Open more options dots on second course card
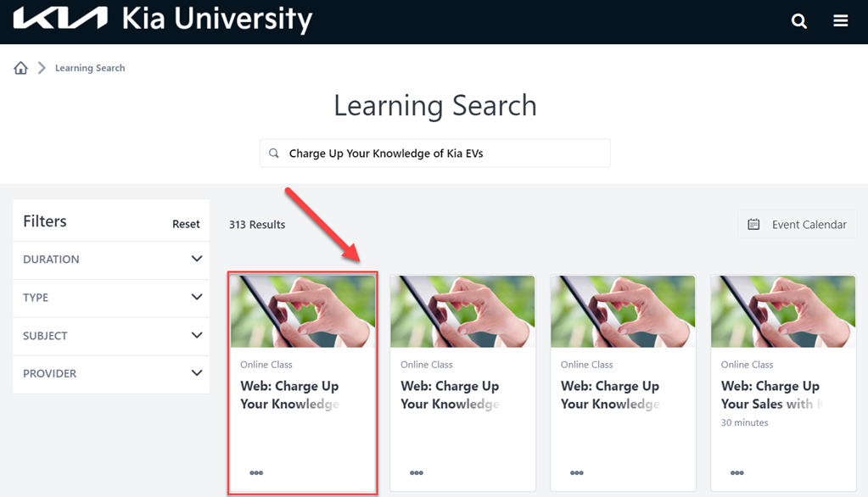This screenshot has height=497, width=868. pos(417,472)
